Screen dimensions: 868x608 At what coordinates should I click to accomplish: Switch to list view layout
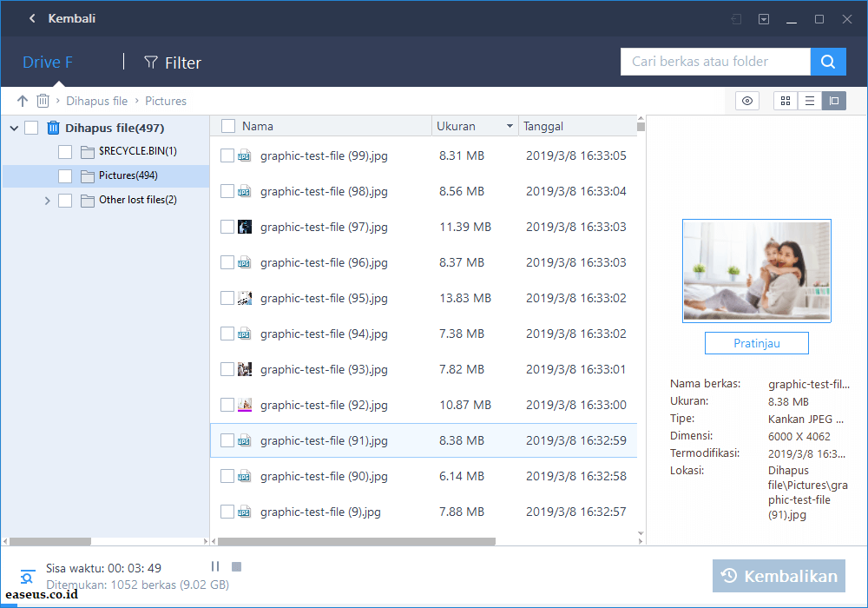810,101
